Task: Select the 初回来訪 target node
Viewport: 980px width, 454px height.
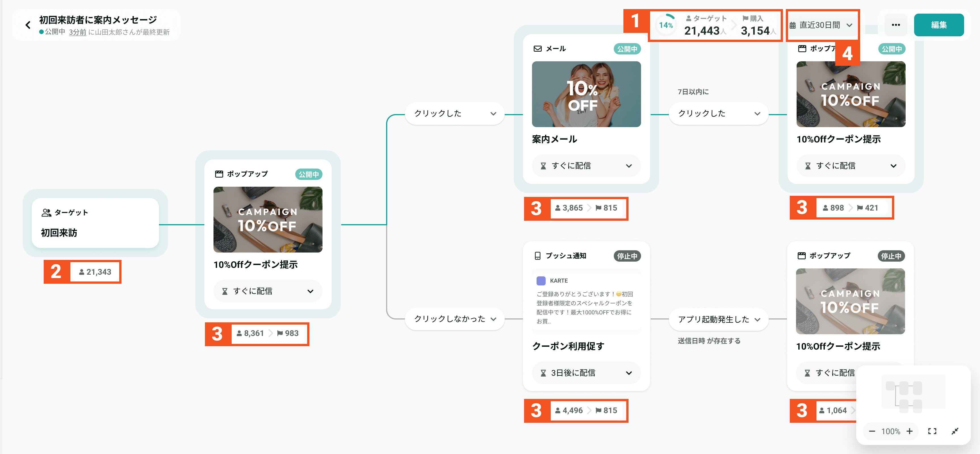Action: pos(95,223)
